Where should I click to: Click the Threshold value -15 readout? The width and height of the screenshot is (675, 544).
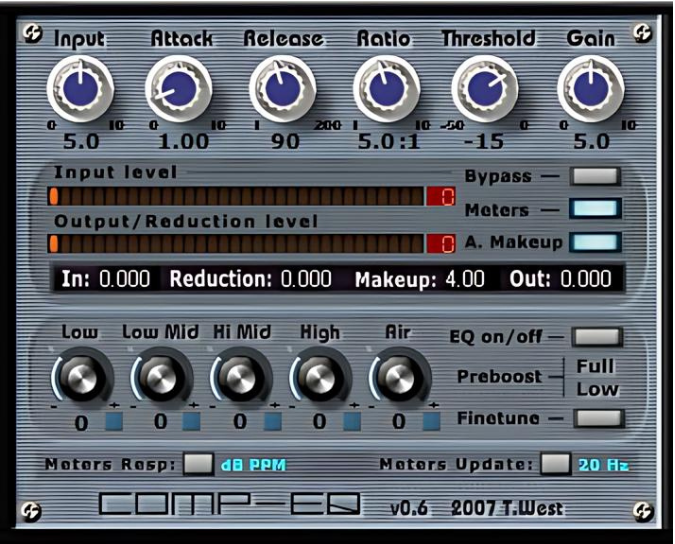point(484,142)
